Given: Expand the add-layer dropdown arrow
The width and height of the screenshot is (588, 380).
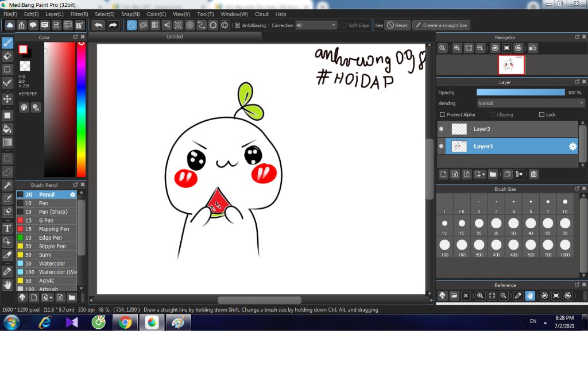Looking at the screenshot, I should click(483, 174).
